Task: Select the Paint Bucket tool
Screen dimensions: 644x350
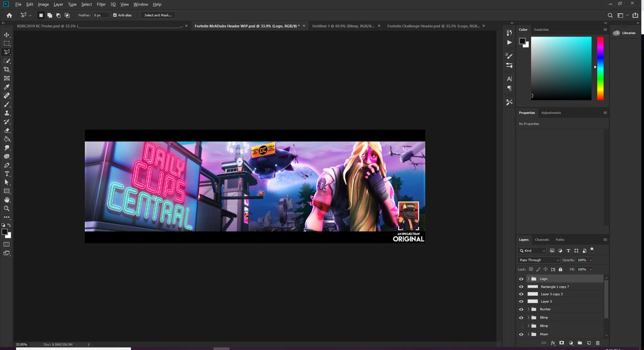Action: click(x=7, y=139)
